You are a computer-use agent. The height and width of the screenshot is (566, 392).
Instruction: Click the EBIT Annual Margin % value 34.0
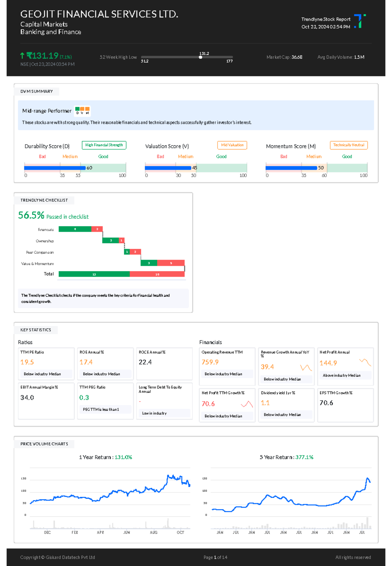27,397
